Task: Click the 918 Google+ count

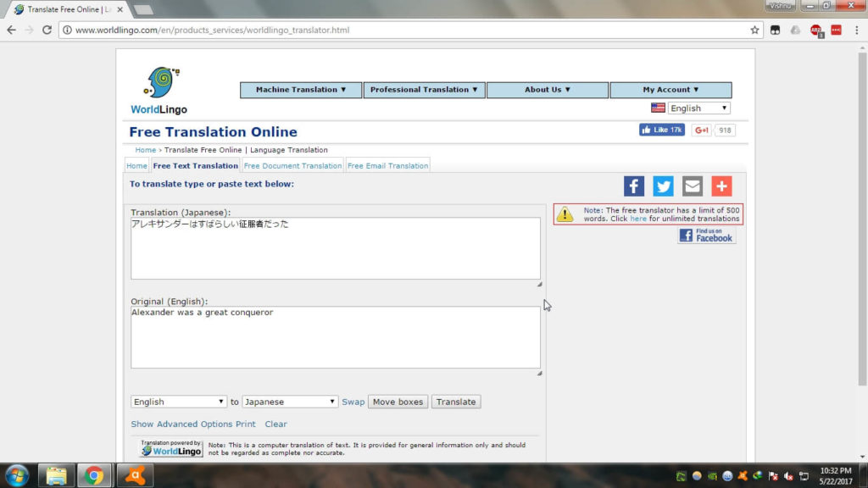Action: (726, 130)
